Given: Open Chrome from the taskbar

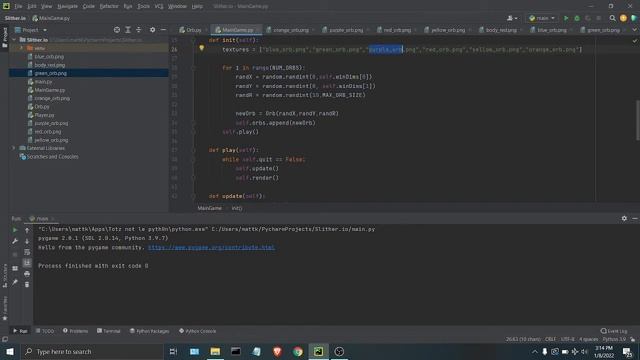Looking at the screenshot, I should coord(298,351).
